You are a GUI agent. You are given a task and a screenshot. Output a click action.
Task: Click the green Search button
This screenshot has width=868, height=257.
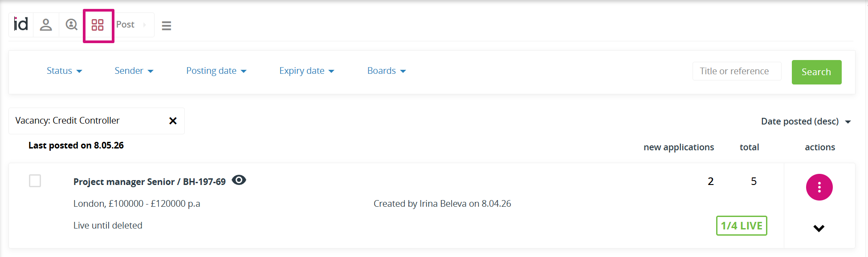click(816, 72)
